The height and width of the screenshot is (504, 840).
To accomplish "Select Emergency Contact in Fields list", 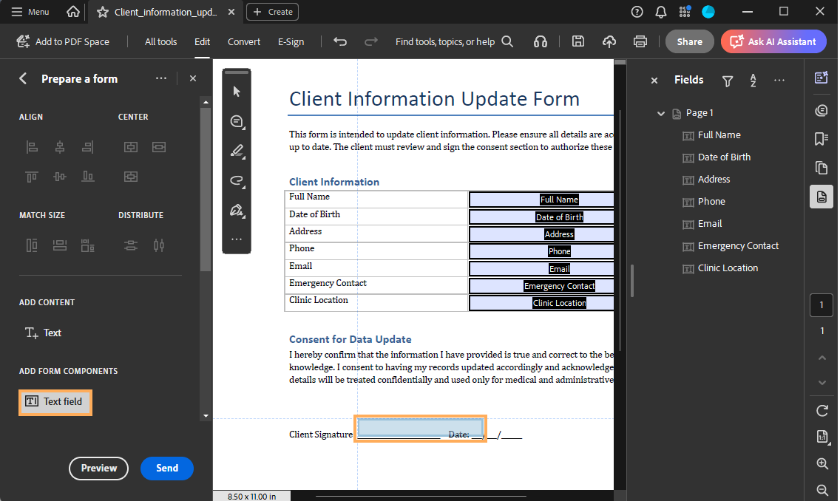I will 738,246.
